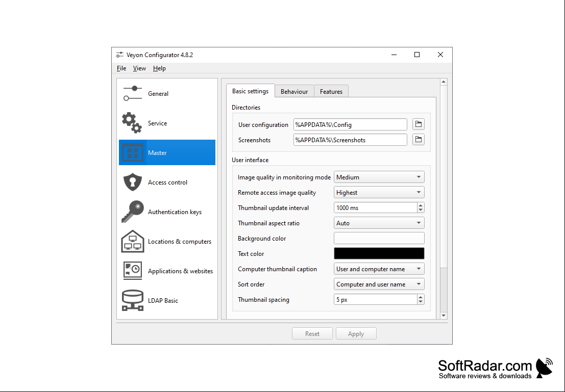Image resolution: width=565 pixels, height=392 pixels.
Task: Select the Master grid icon
Action: [133, 152]
